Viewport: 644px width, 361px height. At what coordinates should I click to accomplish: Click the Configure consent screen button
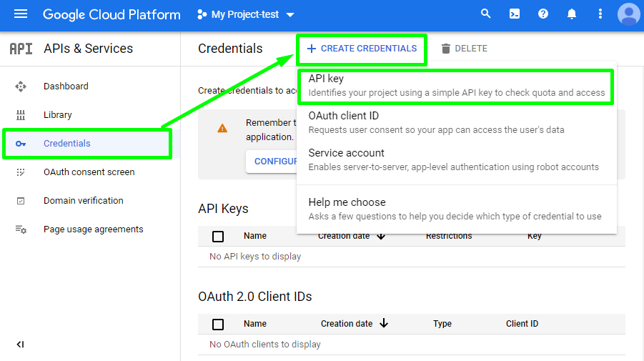[271, 162]
